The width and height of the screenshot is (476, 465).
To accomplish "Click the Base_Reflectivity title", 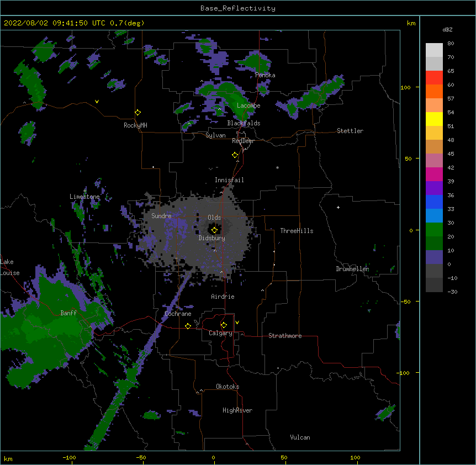I will tap(238, 8).
